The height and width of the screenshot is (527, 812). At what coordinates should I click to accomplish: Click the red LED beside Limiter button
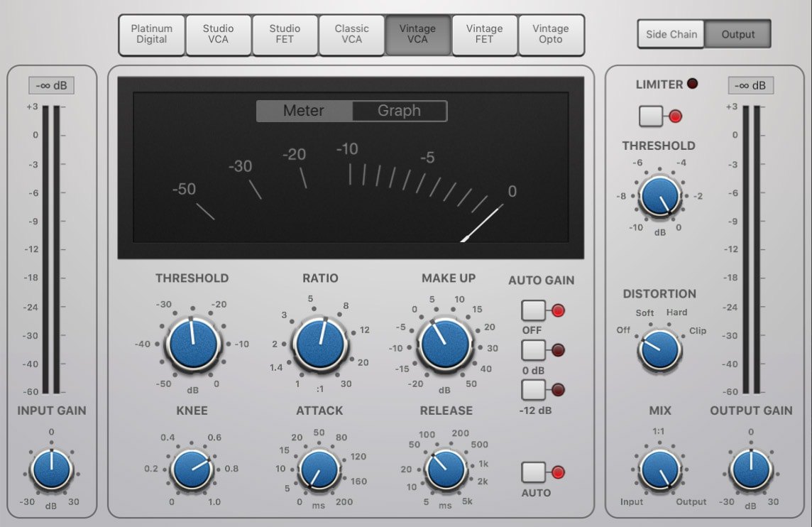[x=675, y=116]
